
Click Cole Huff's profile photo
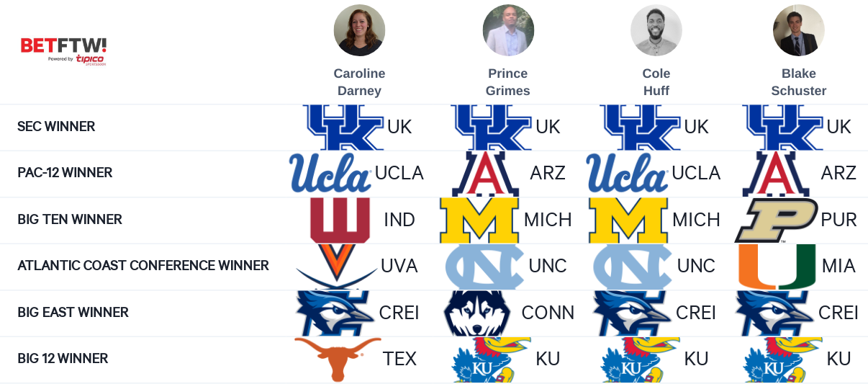[656, 30]
